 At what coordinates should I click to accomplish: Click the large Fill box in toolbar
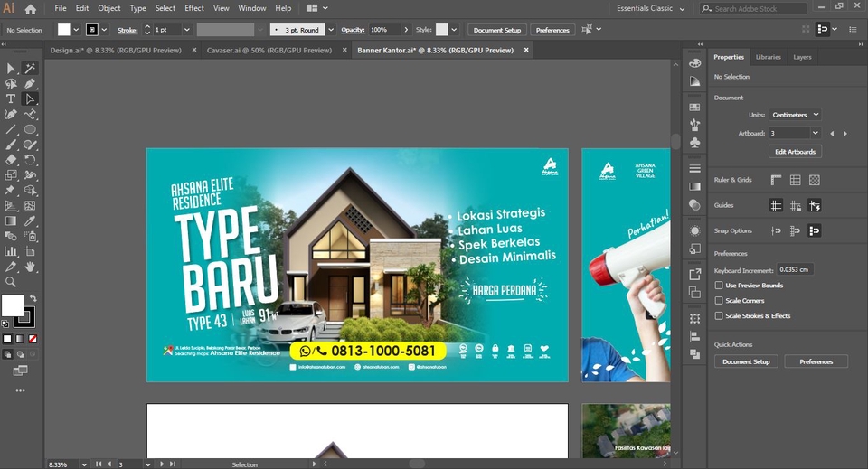[x=12, y=305]
